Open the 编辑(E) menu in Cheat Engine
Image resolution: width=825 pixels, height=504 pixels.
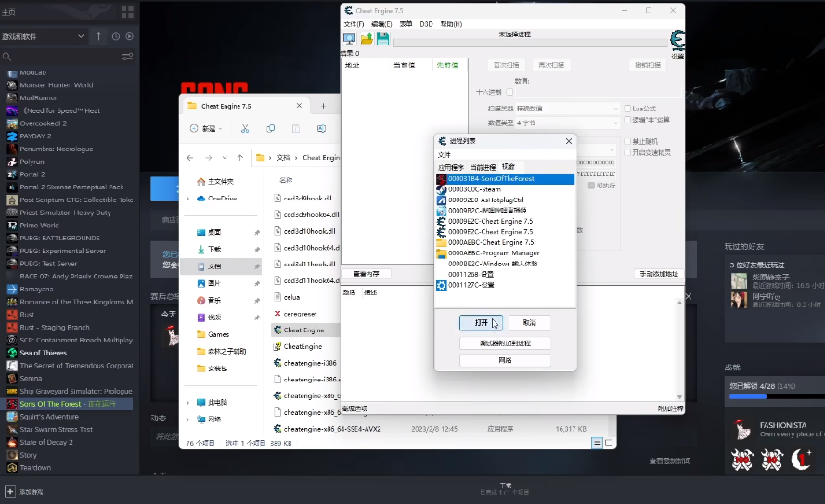[381, 24]
